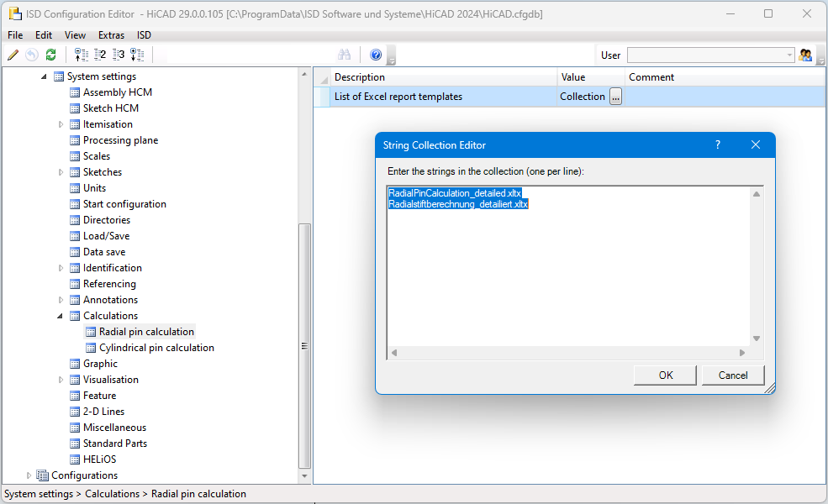Close the String Collection Editor dialog
Screen dimensions: 828x504
coord(756,144)
